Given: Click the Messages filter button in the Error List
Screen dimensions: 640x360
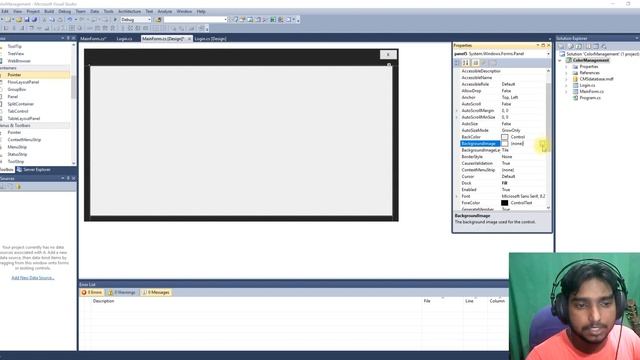Looking at the screenshot, I should 156,292.
